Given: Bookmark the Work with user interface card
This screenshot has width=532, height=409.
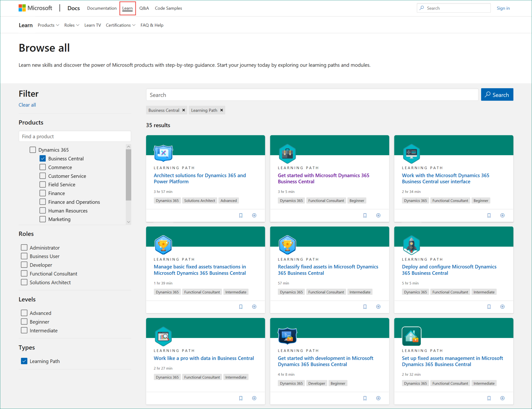Looking at the screenshot, I should 489,215.
